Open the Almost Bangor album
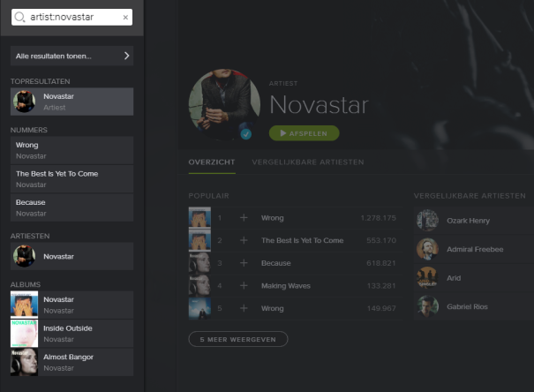Viewport: 534px width, 392px height. click(x=71, y=362)
